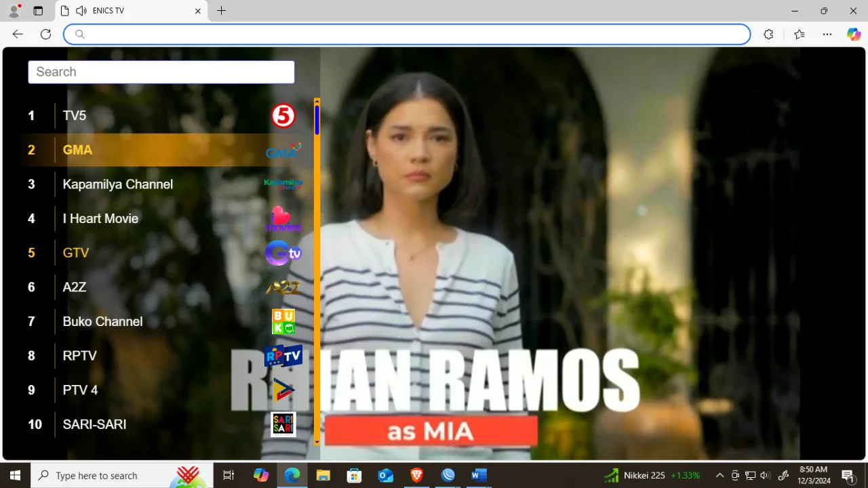Screen dimensions: 868x488
Task: Go back in browser
Action: tap(18, 34)
